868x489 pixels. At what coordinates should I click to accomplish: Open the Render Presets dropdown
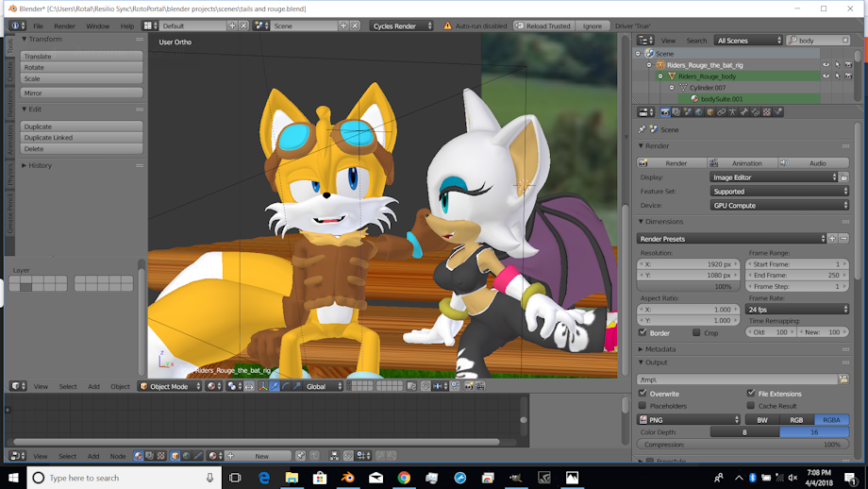(x=731, y=239)
